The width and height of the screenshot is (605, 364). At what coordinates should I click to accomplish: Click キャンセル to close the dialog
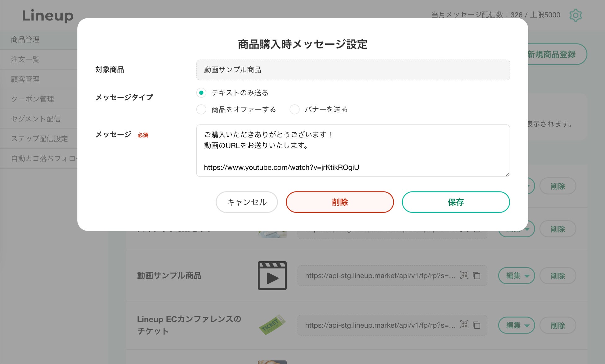[247, 202]
